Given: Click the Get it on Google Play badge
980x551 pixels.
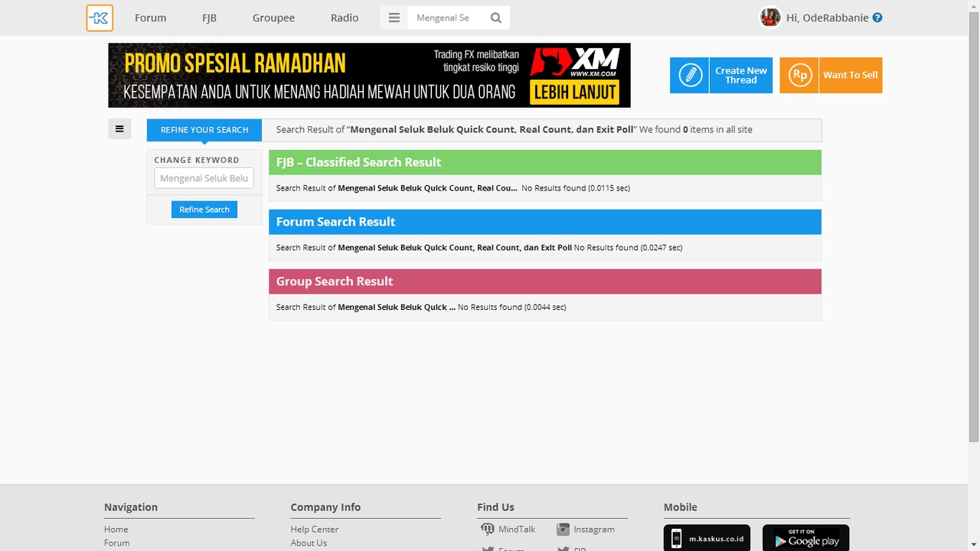Looking at the screenshot, I should (x=806, y=538).
